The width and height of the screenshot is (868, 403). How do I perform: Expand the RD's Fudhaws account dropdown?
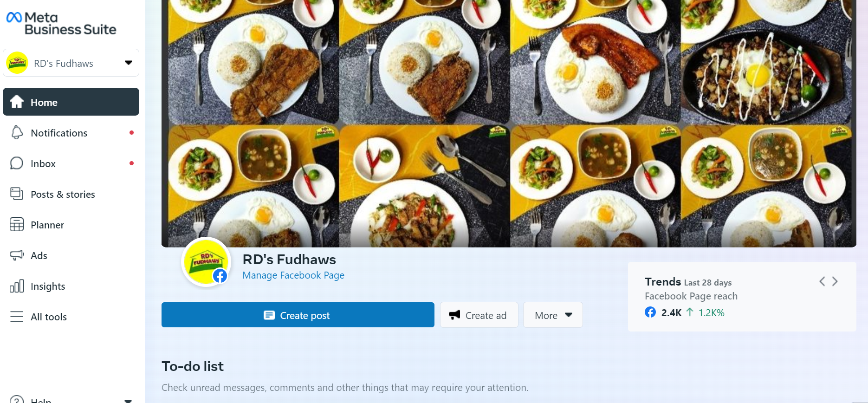pyautogui.click(x=129, y=63)
